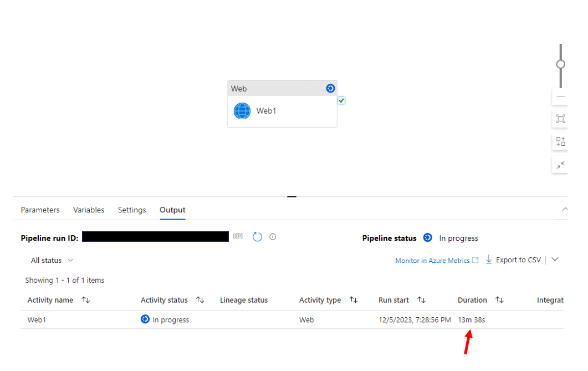The width and height of the screenshot is (588, 371).
Task: Expand the chevron next to Export to CSV
Action: (554, 260)
